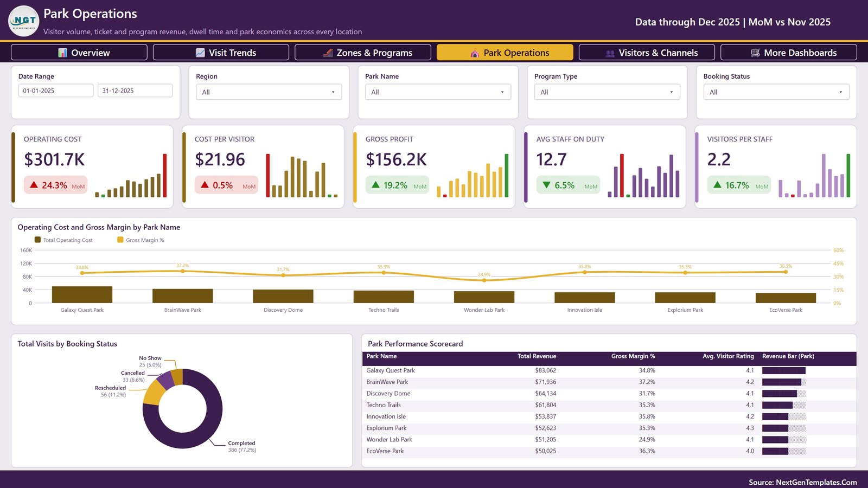Click the BrainWave Park cost bar

tap(182, 296)
